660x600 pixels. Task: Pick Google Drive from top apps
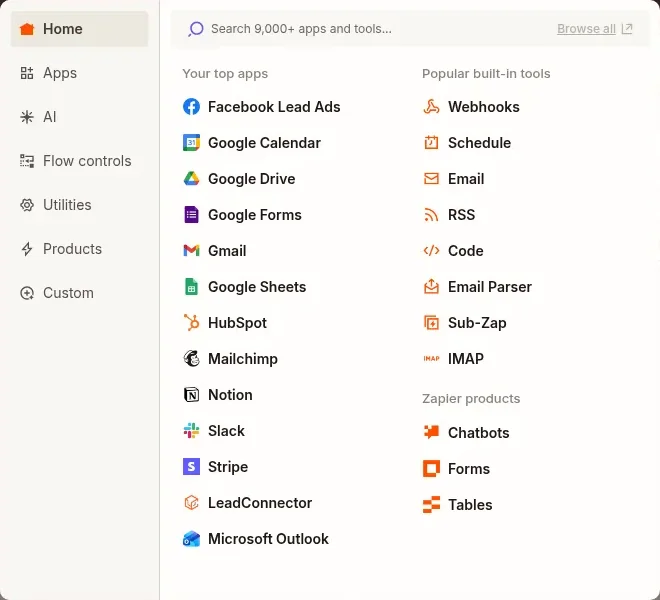[252, 179]
